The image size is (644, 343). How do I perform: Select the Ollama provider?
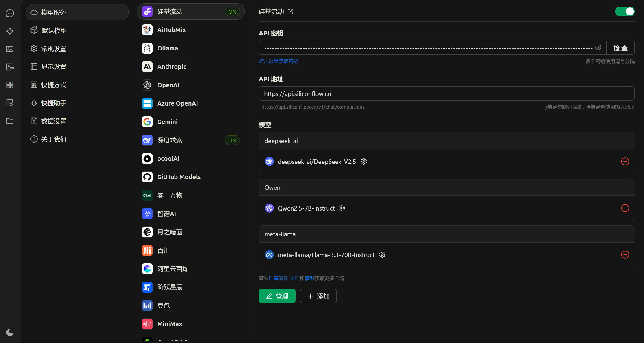pyautogui.click(x=191, y=48)
